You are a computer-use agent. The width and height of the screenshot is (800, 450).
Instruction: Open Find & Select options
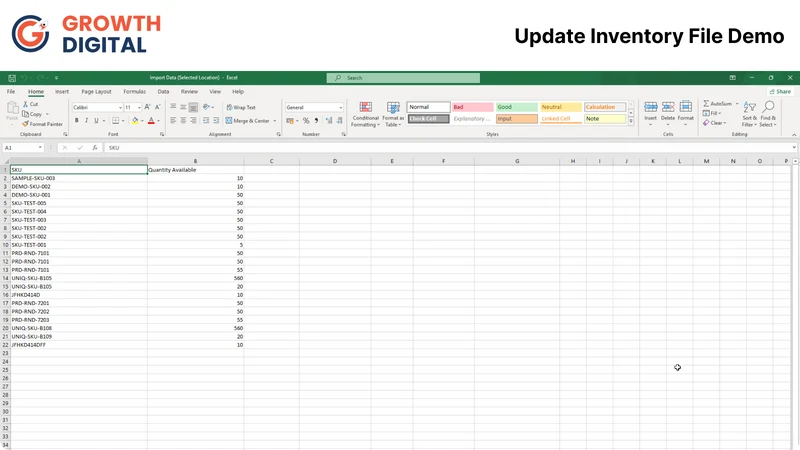768,114
